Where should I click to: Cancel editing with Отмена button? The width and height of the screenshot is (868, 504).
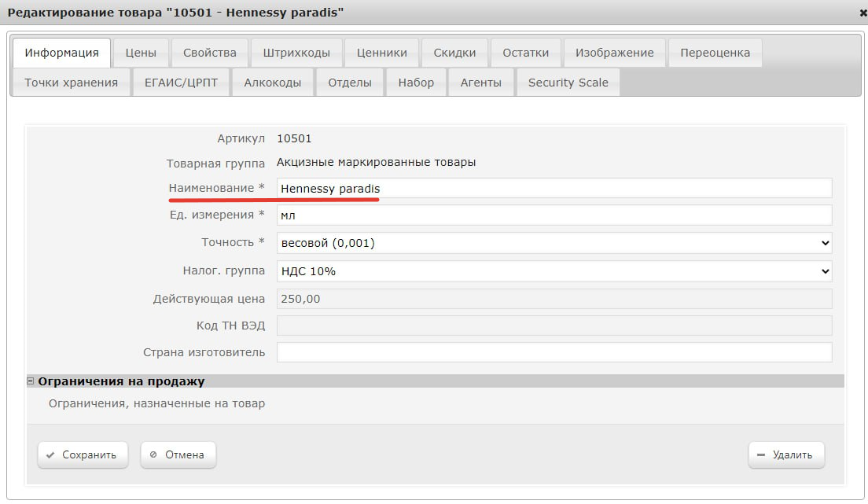178,454
